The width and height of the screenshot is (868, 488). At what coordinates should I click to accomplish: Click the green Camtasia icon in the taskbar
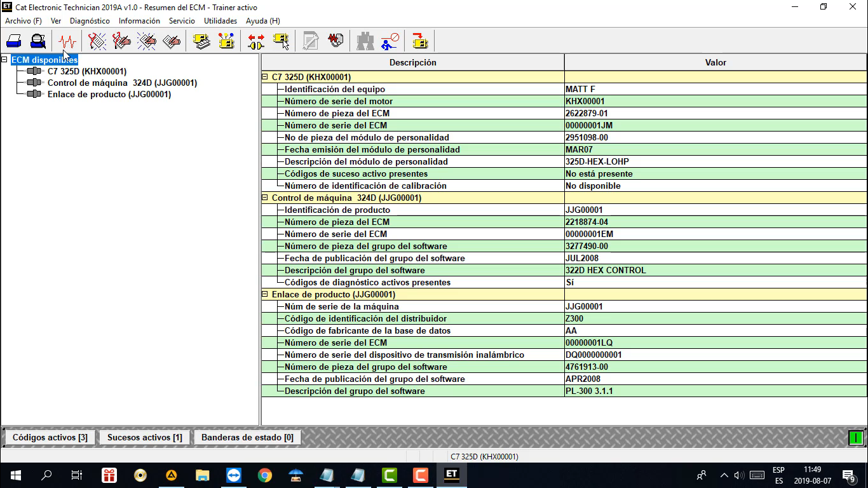click(389, 475)
